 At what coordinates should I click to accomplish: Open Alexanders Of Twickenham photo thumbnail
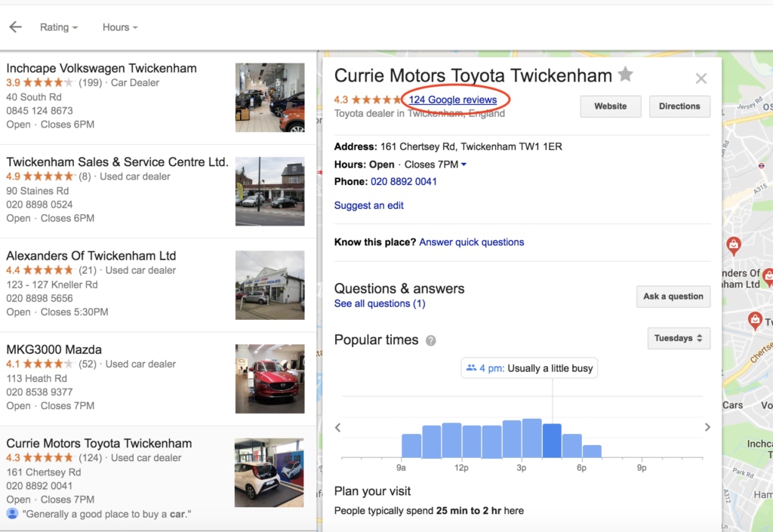click(x=269, y=285)
